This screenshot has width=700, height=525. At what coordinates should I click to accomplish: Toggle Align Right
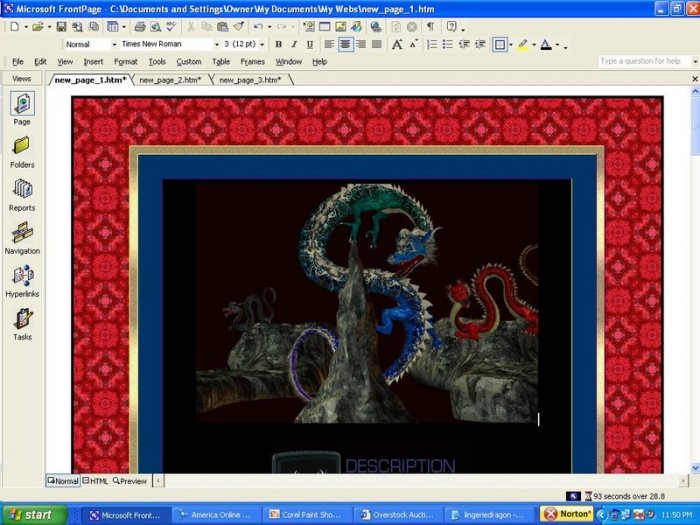[x=361, y=44]
